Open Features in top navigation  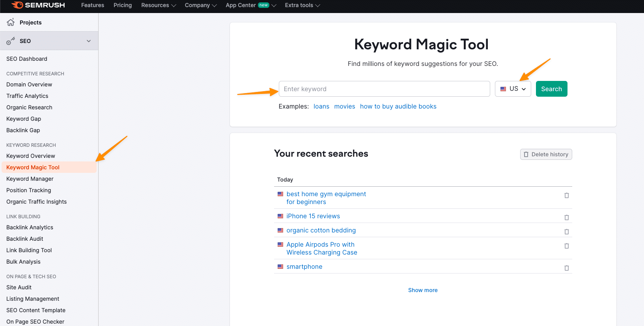(x=93, y=5)
